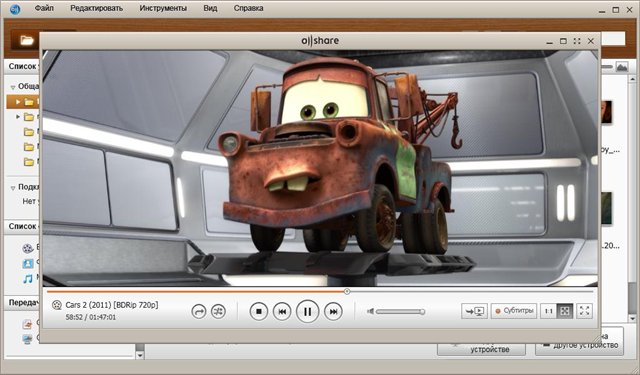Image resolution: width=640 pixels, height=375 pixels.
Task: Adjust the volume slider knob
Action: [422, 312]
